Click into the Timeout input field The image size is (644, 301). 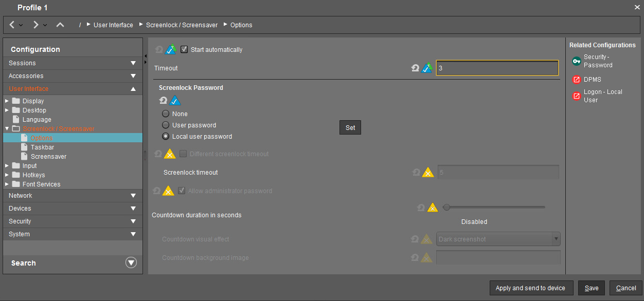(497, 68)
